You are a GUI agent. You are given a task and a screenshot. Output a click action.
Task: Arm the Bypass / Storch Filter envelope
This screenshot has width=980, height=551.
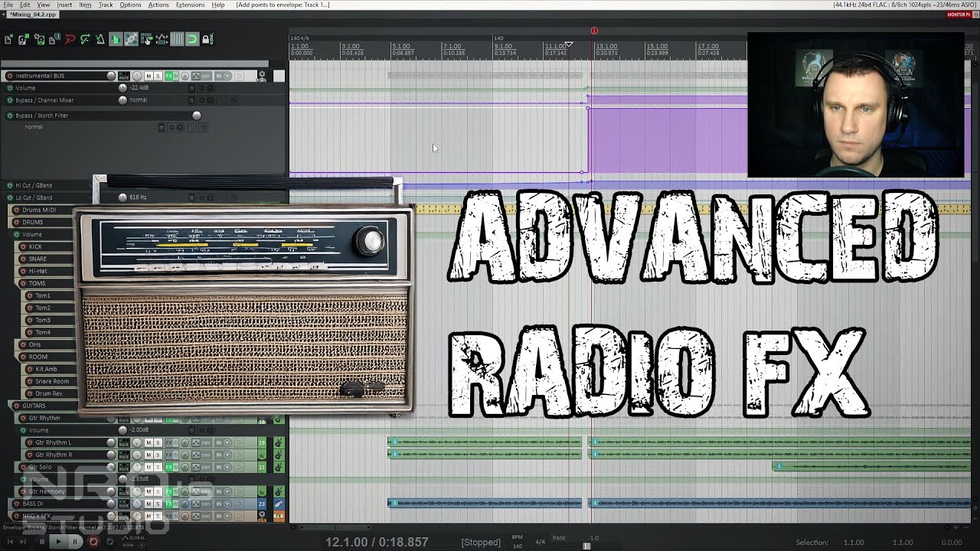tap(10, 116)
